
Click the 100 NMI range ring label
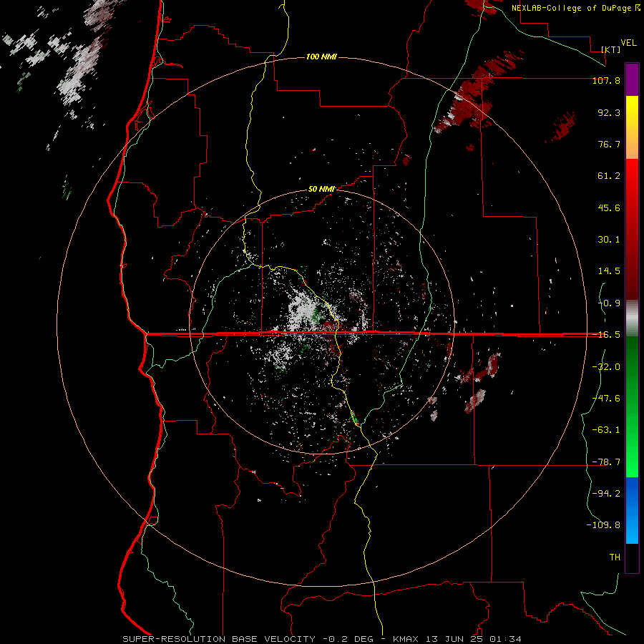[x=321, y=57]
